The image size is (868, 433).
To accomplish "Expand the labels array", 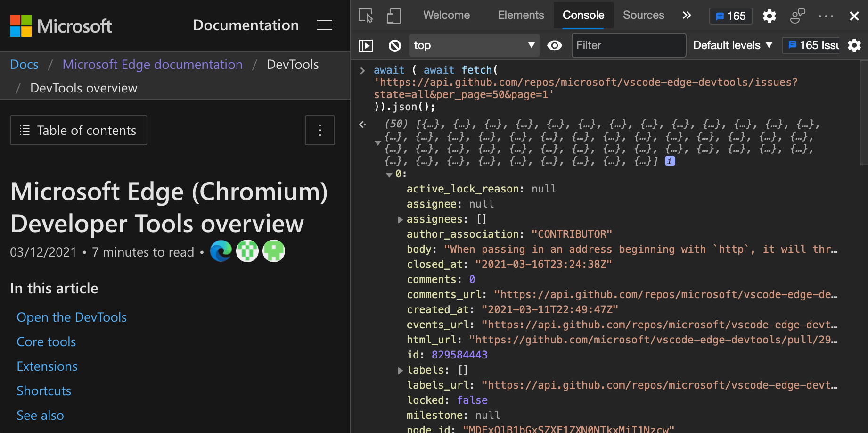I will (400, 370).
